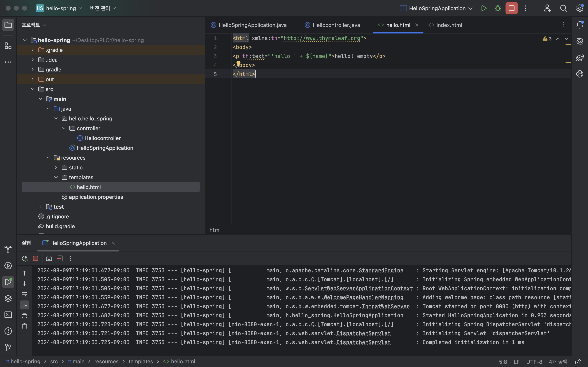588x367 pixels.
Task: Open the Git version control tool window icon
Action: tap(8, 347)
